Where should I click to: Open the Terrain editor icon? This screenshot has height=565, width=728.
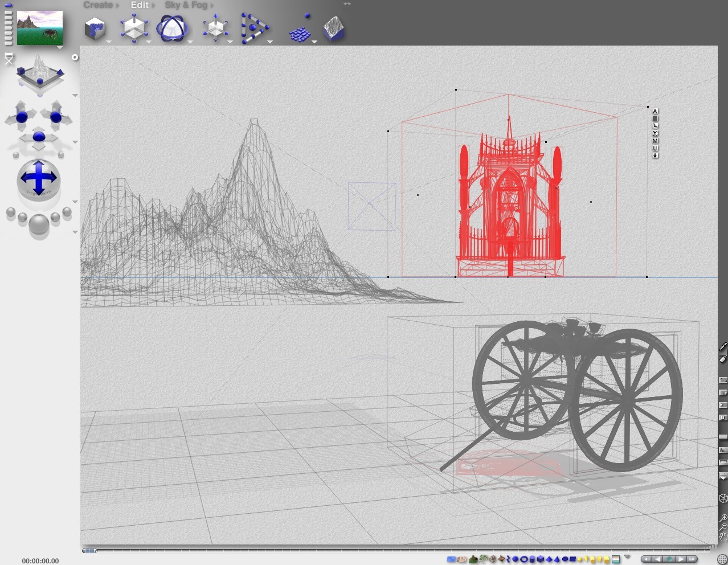(x=334, y=28)
